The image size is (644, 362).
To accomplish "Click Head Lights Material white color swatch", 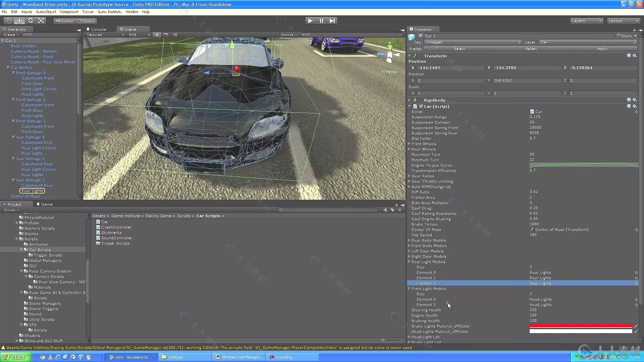I will click(581, 331).
